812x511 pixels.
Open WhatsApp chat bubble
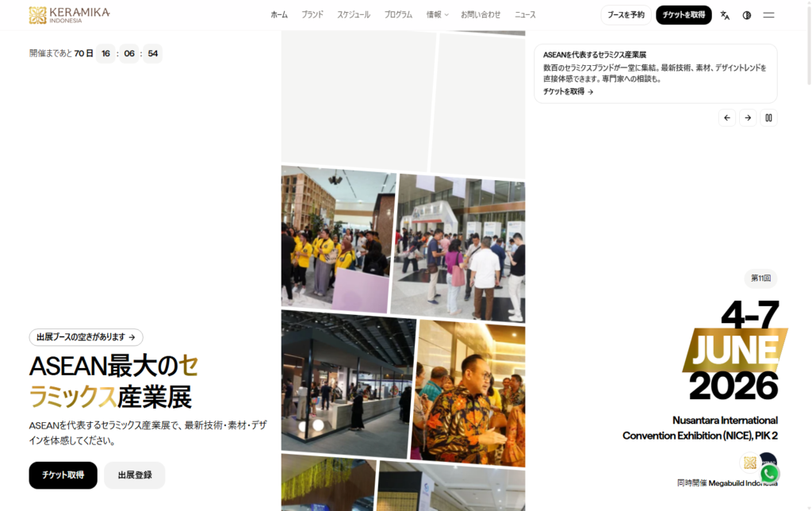pos(769,474)
